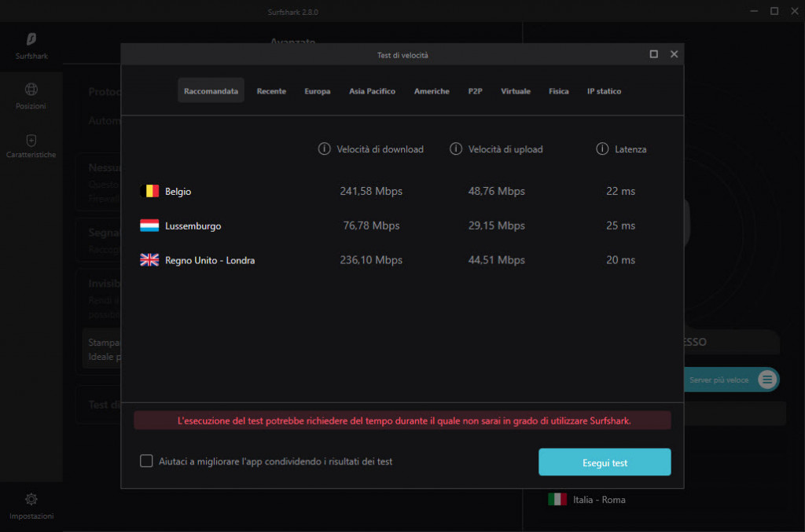This screenshot has height=532, width=805.
Task: Select the Lussemburgo server name
Action: (x=193, y=226)
